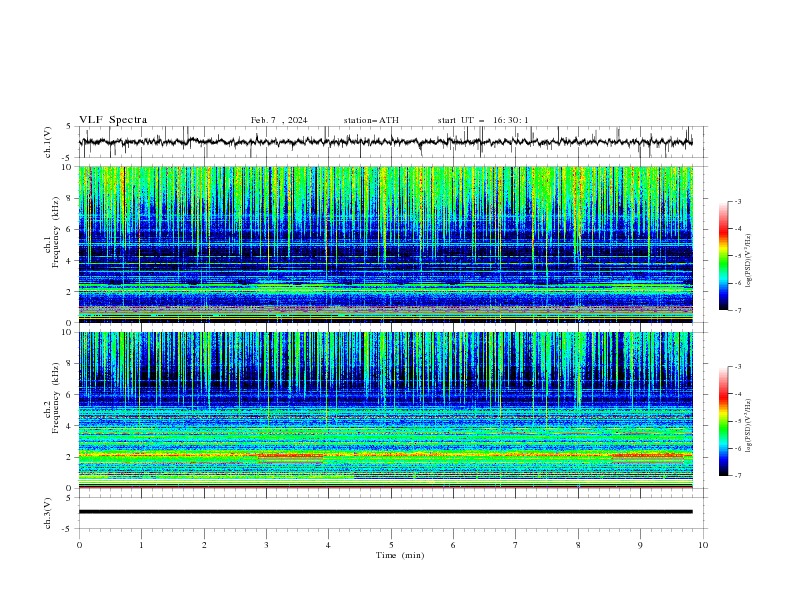Image resolution: width=792 pixels, height=612 pixels.
Task: Select the ch.1 "Frequency (kHz)" axis label
Action: (56, 233)
